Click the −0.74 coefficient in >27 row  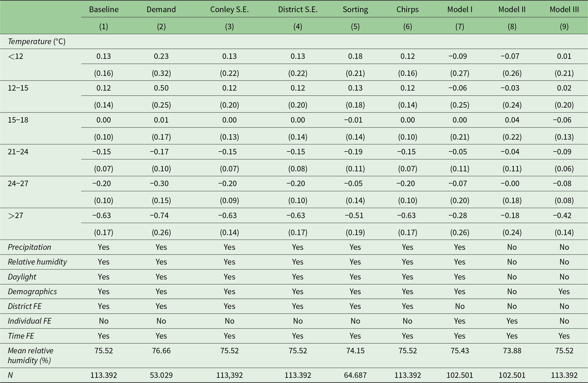click(159, 216)
